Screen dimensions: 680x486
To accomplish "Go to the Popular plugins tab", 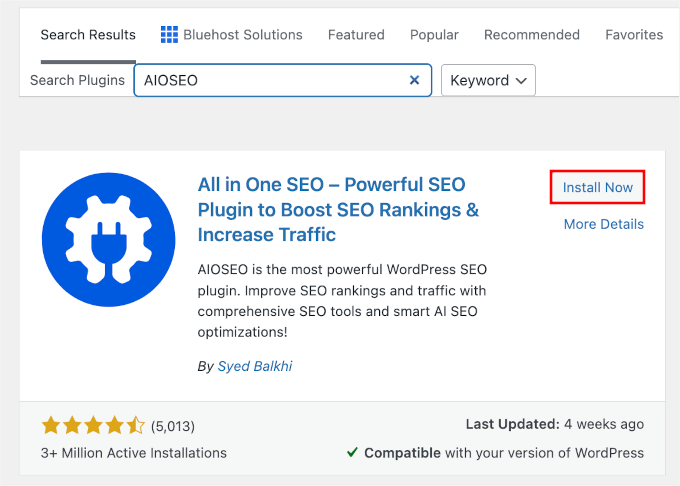I will pyautogui.click(x=434, y=35).
